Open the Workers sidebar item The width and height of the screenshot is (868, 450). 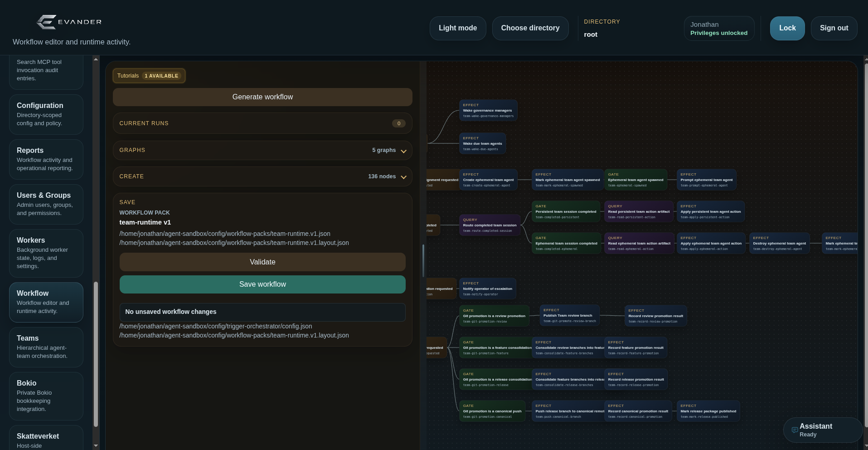tap(46, 253)
